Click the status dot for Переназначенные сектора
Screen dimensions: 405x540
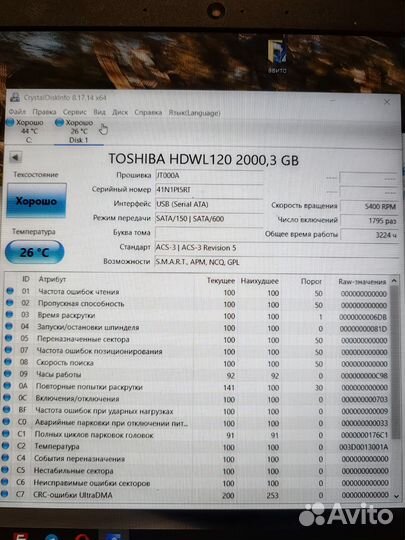pos(9,338)
